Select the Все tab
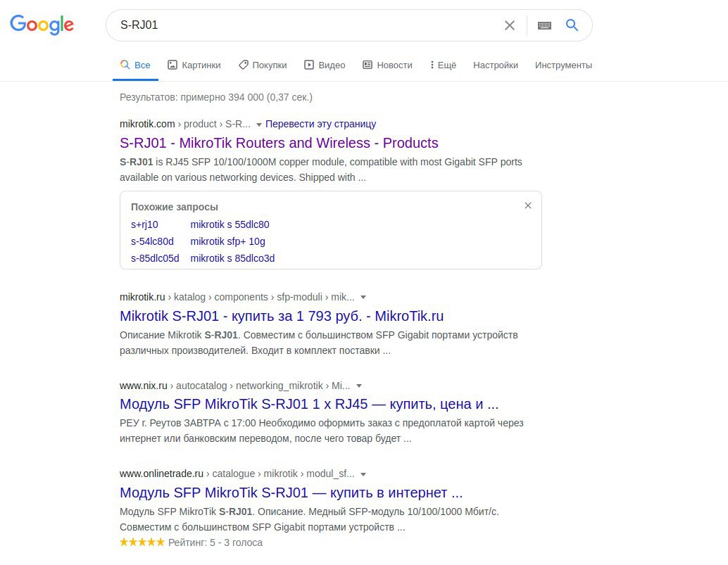The height and width of the screenshot is (565, 728). 135,65
